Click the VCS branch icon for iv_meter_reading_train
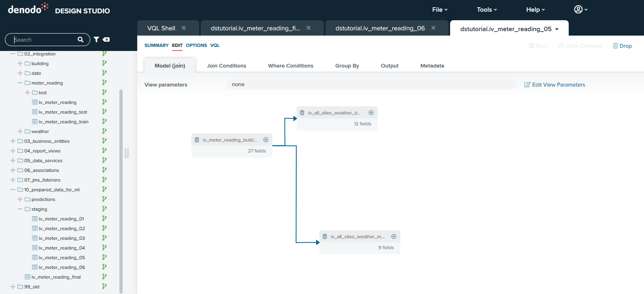The height and width of the screenshot is (294, 644). click(x=104, y=121)
